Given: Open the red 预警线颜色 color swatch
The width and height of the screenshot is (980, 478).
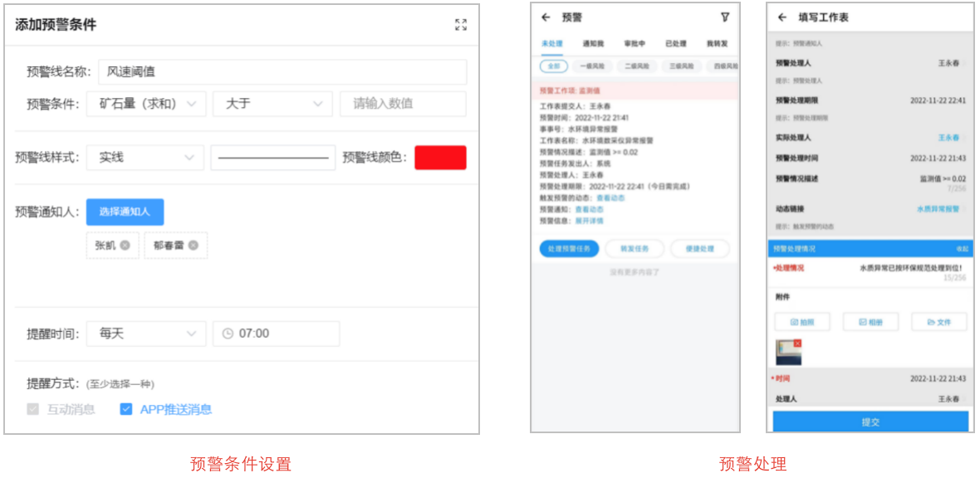Looking at the screenshot, I should pyautogui.click(x=440, y=158).
